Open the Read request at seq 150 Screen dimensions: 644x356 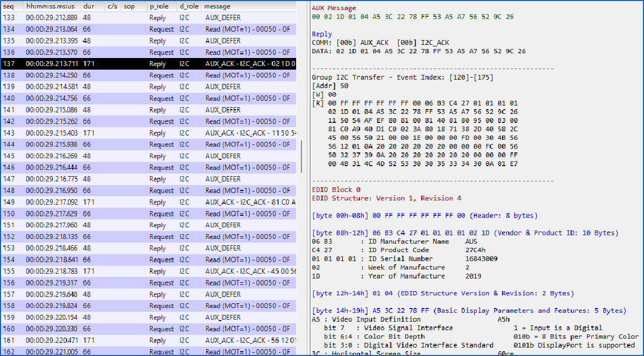148,214
